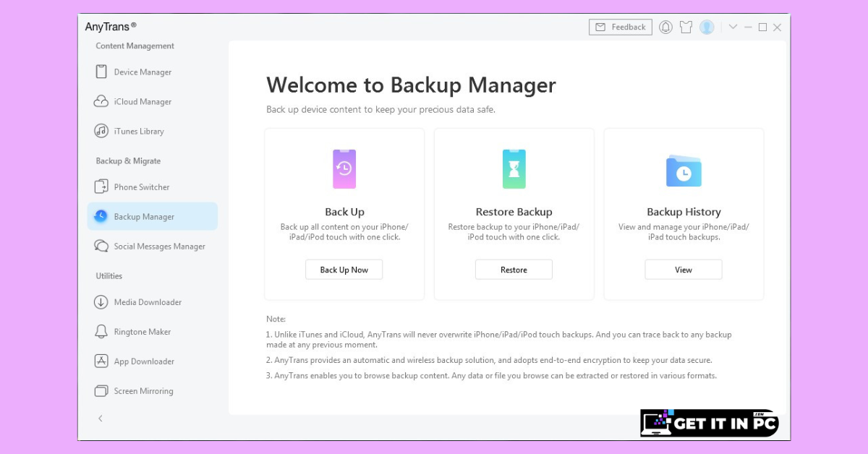Click the Ringtone Maker bell icon
This screenshot has width=868, height=454.
point(101,331)
